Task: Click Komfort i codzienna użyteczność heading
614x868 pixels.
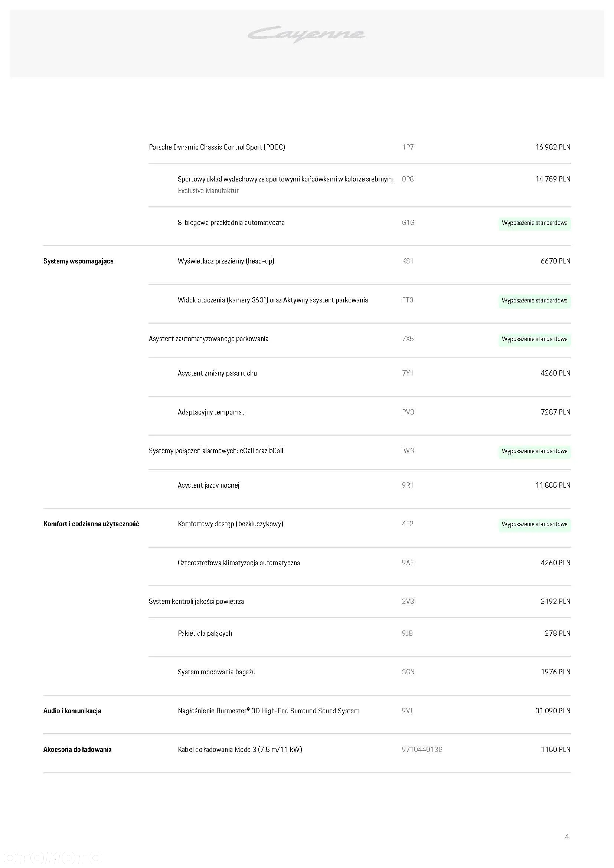Action: point(91,524)
